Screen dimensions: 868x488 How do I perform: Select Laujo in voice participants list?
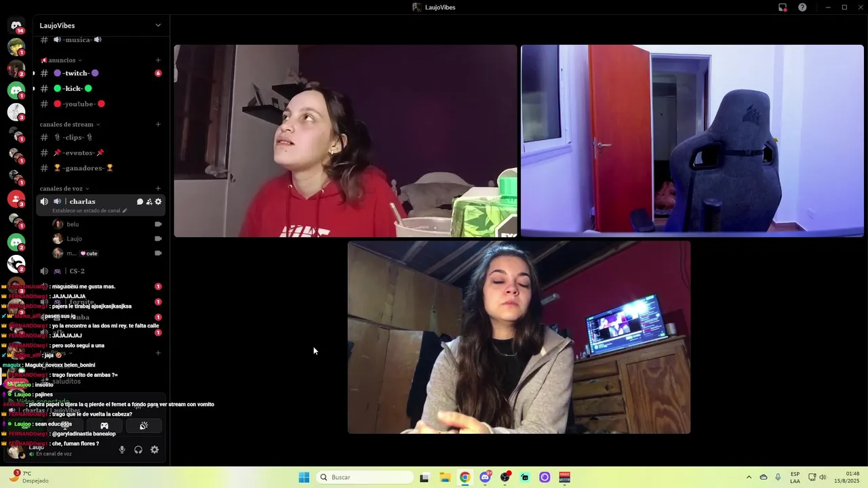(x=74, y=239)
